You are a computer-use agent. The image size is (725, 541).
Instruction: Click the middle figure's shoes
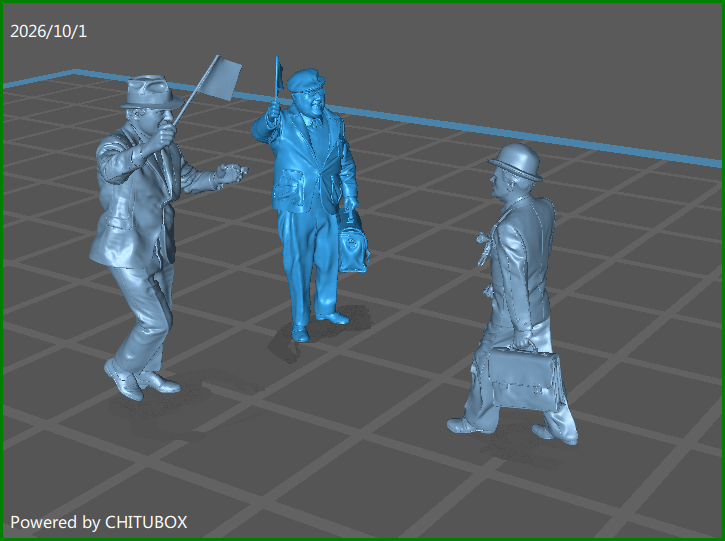[x=320, y=327]
